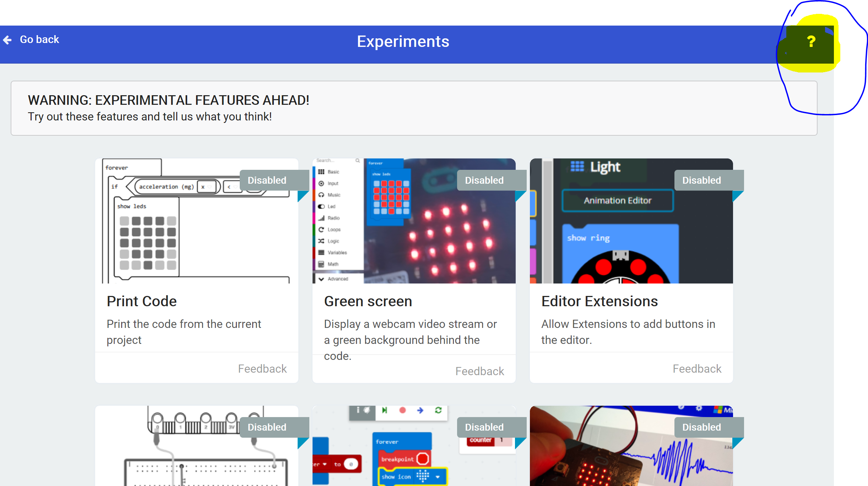Image resolution: width=868 pixels, height=486 pixels.
Task: Click Feedback under Green screen
Action: (479, 371)
